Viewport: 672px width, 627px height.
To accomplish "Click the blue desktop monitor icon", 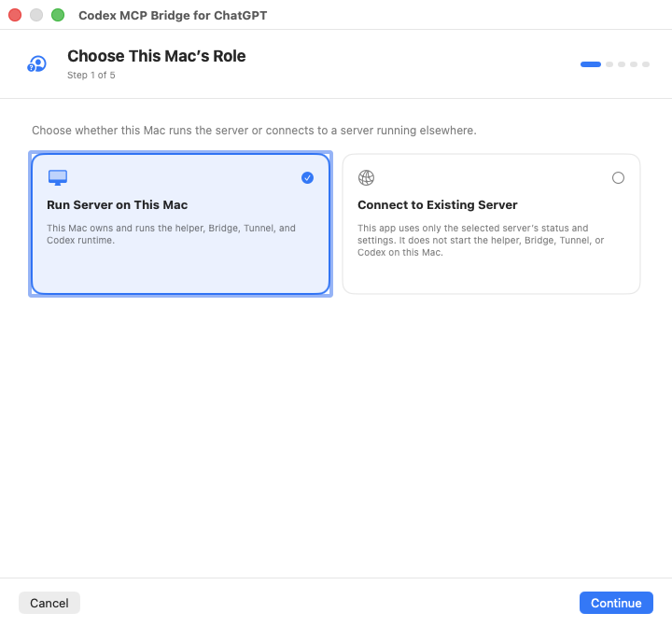I will point(58,177).
